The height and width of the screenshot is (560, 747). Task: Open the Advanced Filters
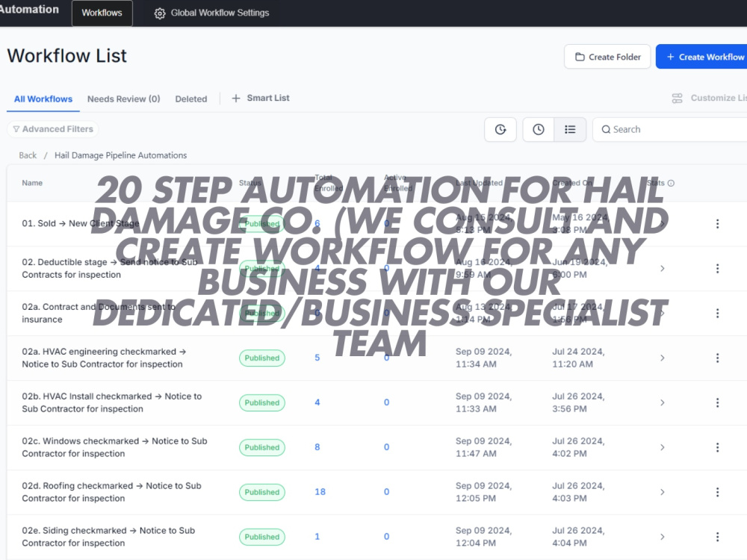point(53,129)
